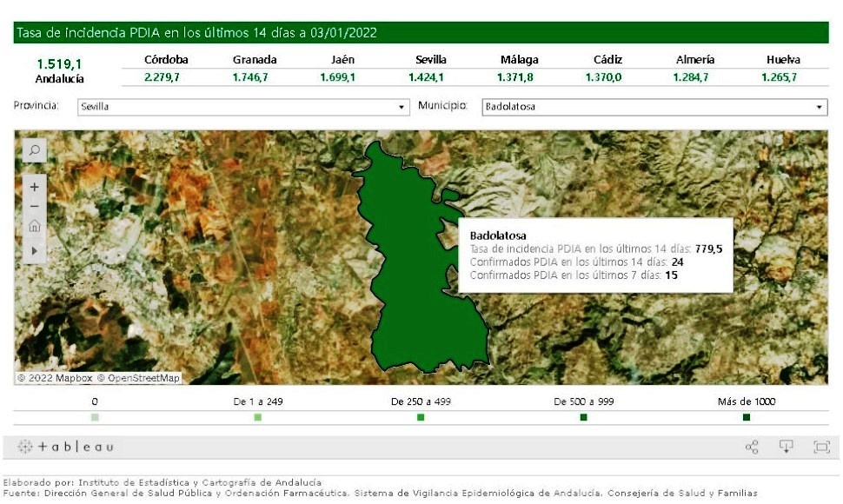
Task: Click the Málaga province header
Action: point(519,60)
